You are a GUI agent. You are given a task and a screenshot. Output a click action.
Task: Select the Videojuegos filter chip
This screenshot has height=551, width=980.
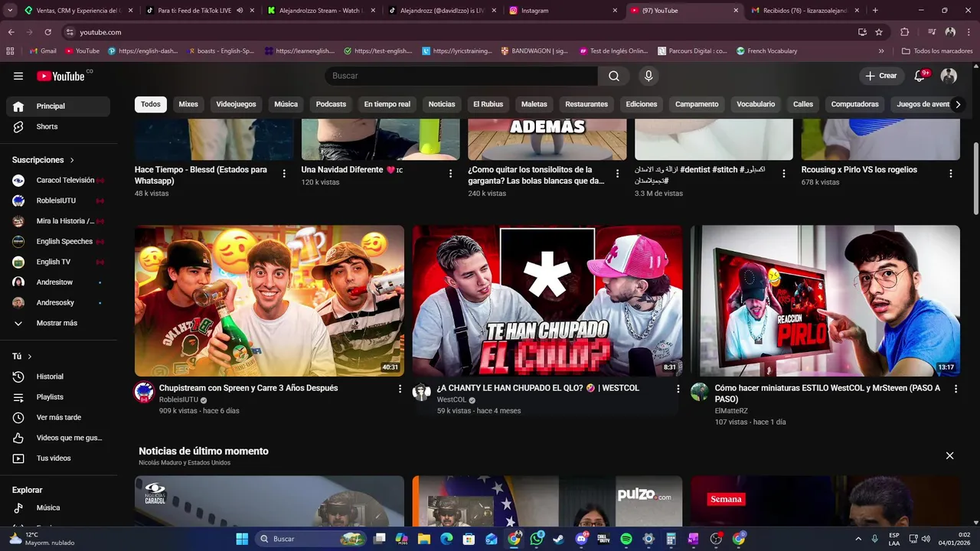point(236,104)
